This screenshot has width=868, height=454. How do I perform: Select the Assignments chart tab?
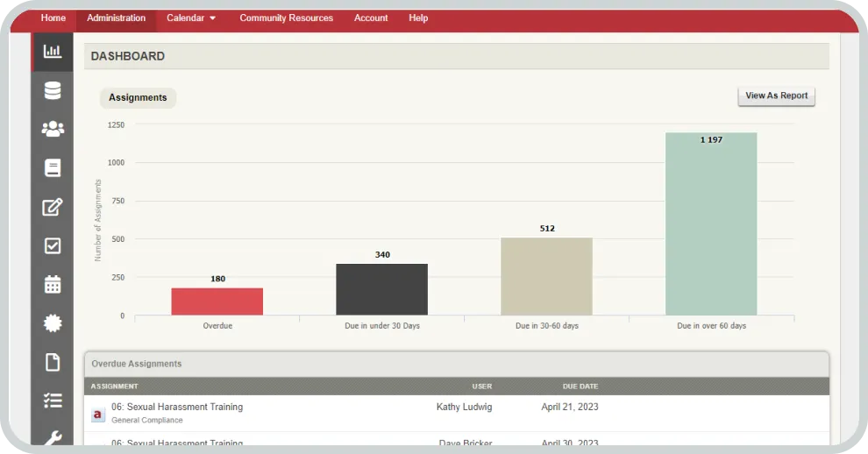coord(138,98)
